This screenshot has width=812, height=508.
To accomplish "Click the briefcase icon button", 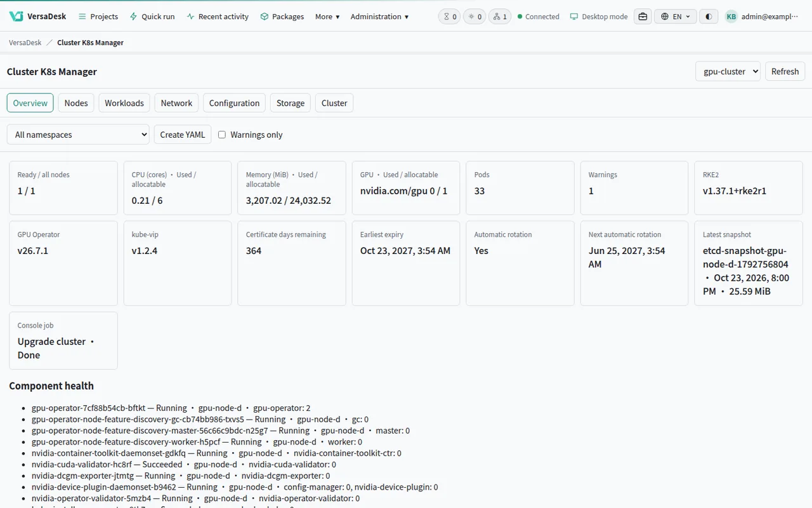I will click(643, 17).
